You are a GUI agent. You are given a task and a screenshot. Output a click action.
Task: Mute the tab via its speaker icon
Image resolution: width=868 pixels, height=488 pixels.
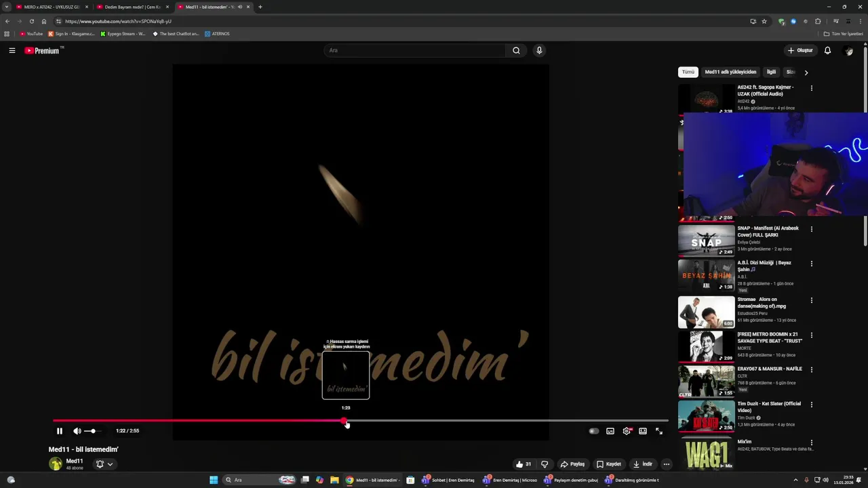pyautogui.click(x=239, y=7)
